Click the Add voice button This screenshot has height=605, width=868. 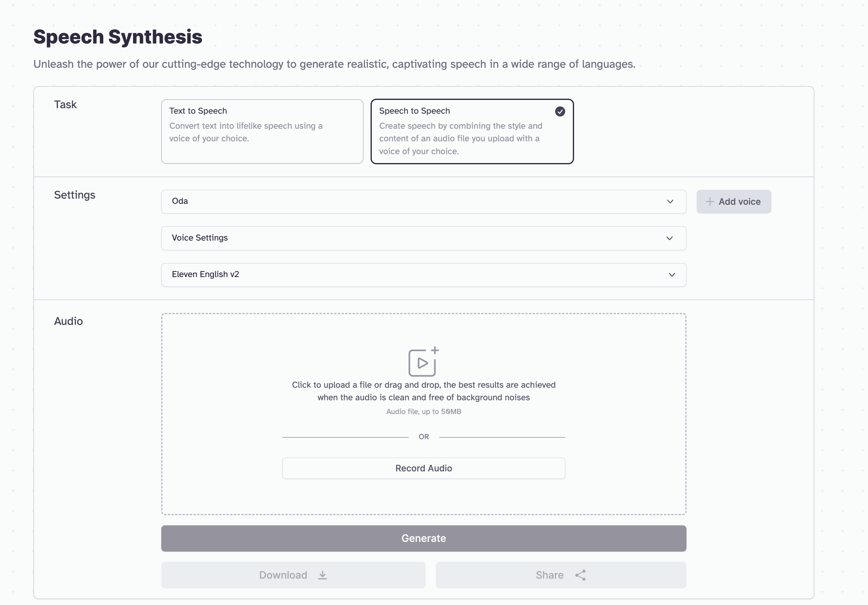pyautogui.click(x=733, y=202)
